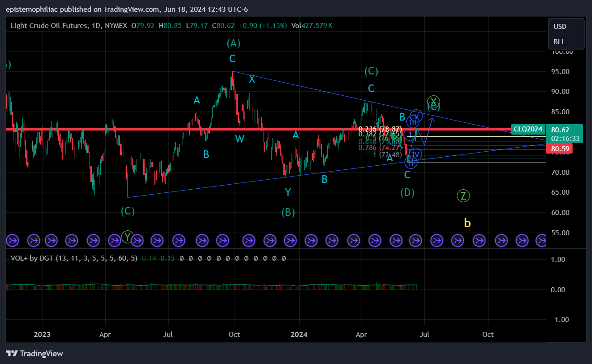
Task: Click the blue circled iv wave marker
Action: (x=416, y=154)
